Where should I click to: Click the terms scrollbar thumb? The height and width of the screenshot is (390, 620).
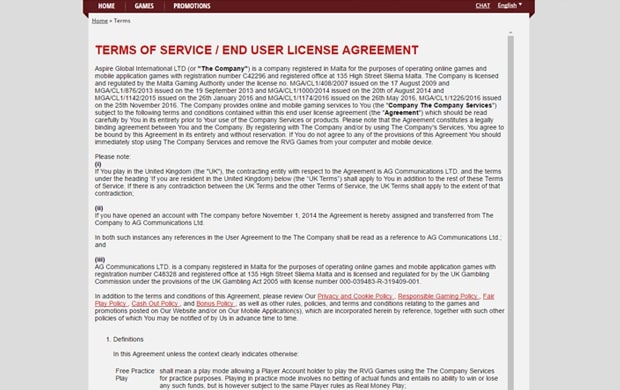[x=511, y=213]
